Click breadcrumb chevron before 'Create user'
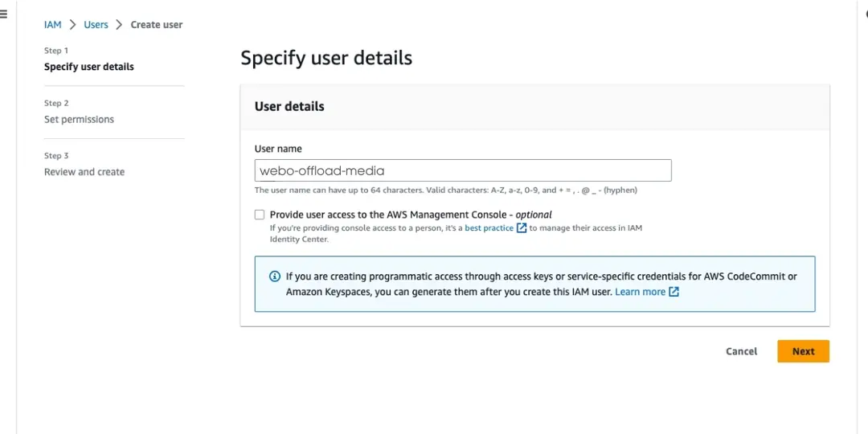Image resolution: width=868 pixels, height=434 pixels. (x=119, y=25)
